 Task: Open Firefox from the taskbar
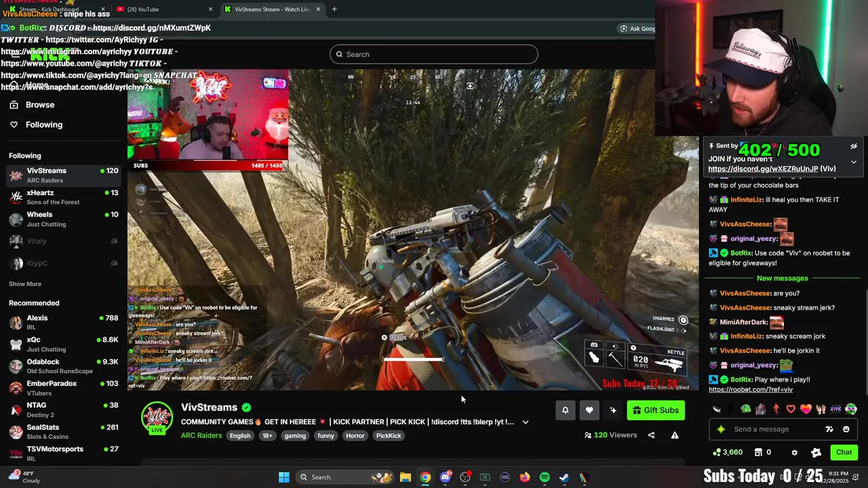click(x=525, y=477)
